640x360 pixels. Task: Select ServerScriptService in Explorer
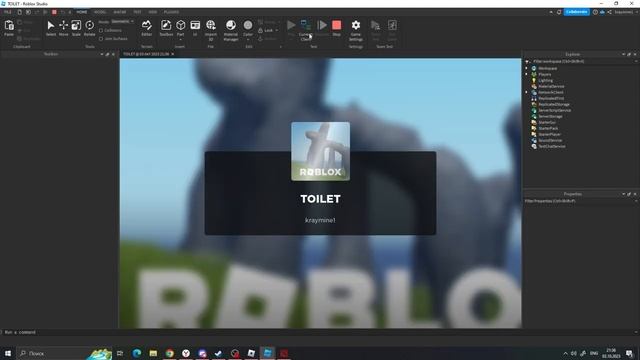click(x=554, y=110)
